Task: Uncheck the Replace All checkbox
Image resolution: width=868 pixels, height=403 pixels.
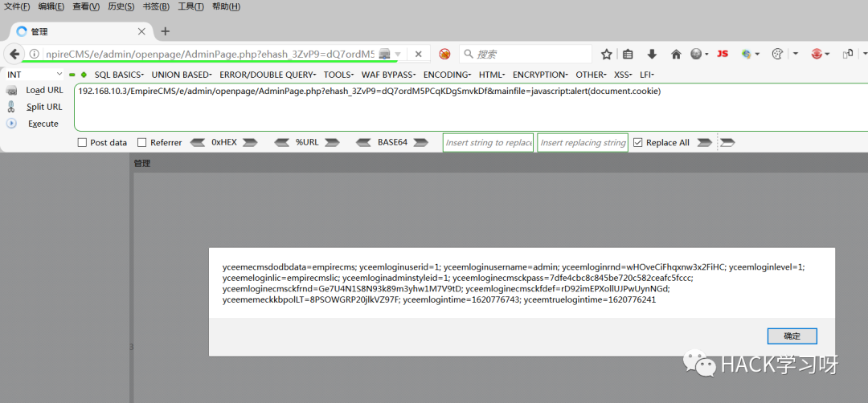Action: 637,143
